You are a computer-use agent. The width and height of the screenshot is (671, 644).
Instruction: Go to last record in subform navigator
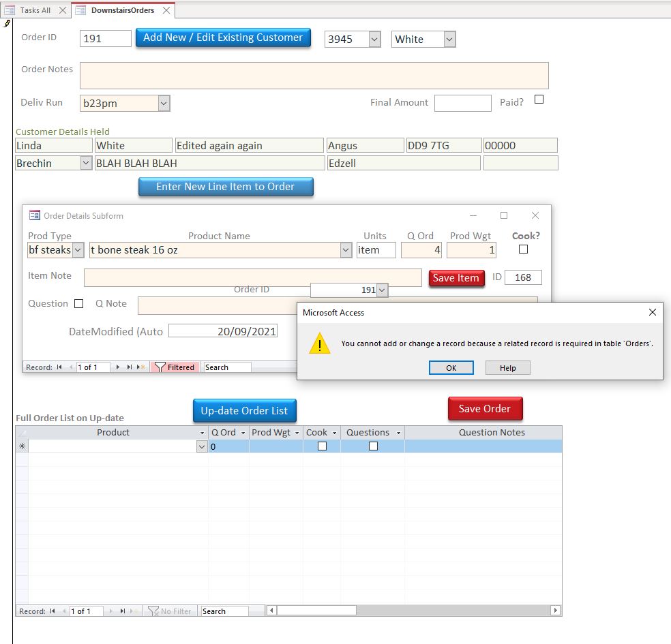tap(130, 367)
